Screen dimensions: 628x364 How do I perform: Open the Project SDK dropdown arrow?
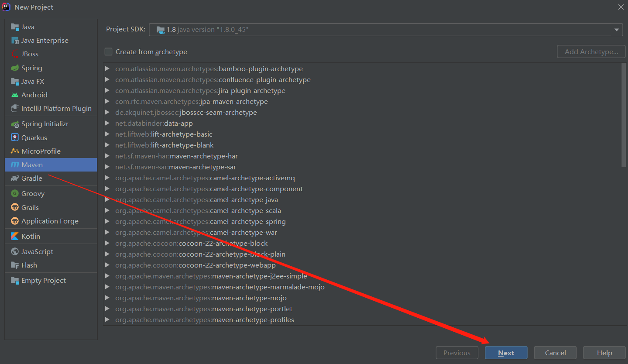617,30
